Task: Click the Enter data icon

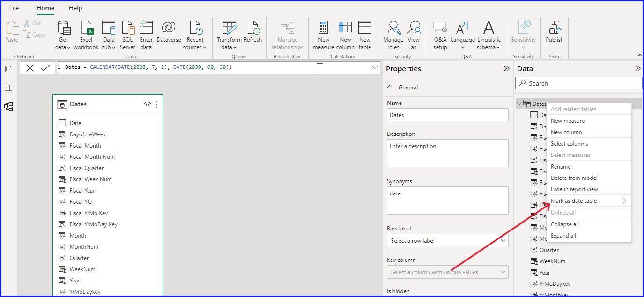Action: (146, 28)
